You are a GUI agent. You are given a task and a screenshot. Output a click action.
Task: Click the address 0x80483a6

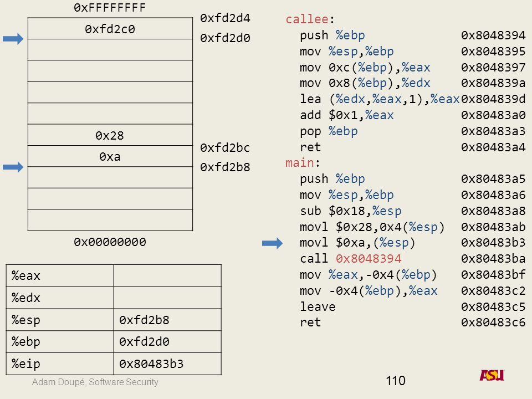pos(493,195)
